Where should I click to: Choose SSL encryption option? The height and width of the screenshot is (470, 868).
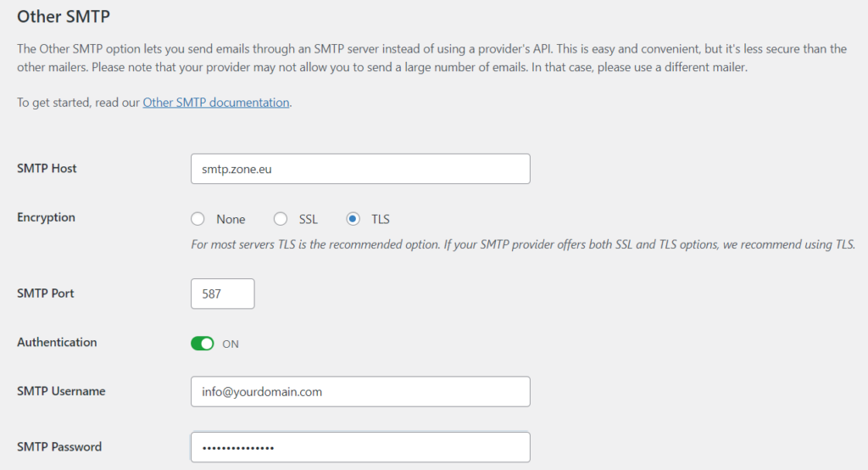[281, 219]
